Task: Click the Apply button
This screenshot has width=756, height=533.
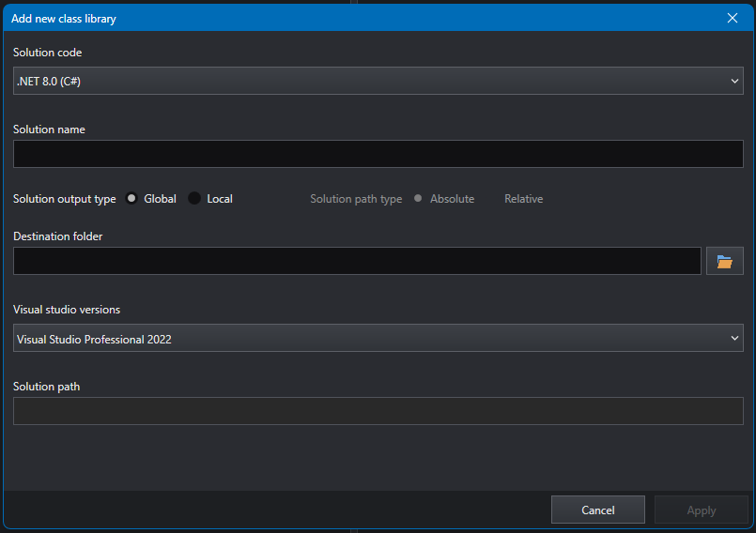Action: (701, 510)
